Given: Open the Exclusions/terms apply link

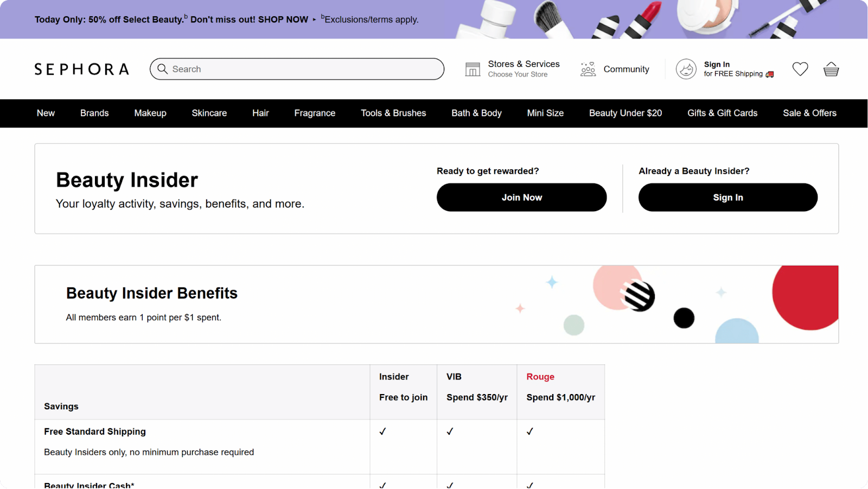Looking at the screenshot, I should point(371,20).
